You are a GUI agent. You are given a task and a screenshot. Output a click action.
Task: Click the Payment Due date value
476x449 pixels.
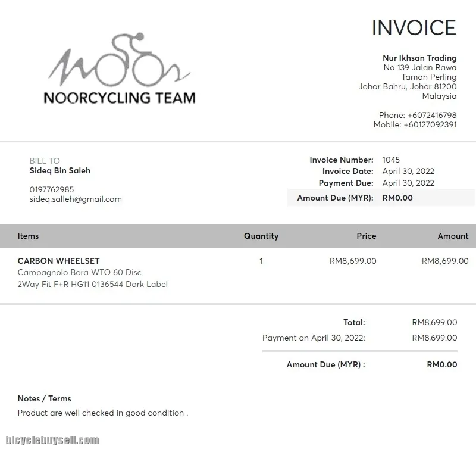click(408, 183)
